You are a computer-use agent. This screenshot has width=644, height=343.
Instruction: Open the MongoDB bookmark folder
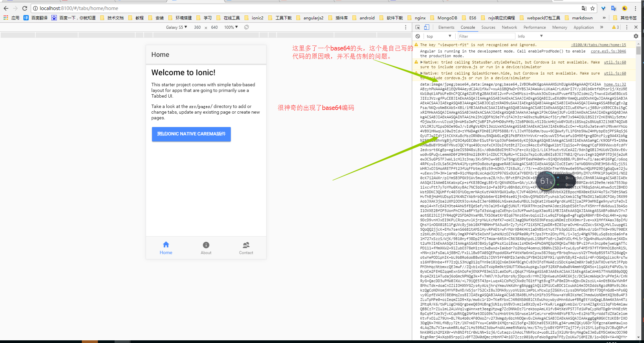click(x=444, y=18)
